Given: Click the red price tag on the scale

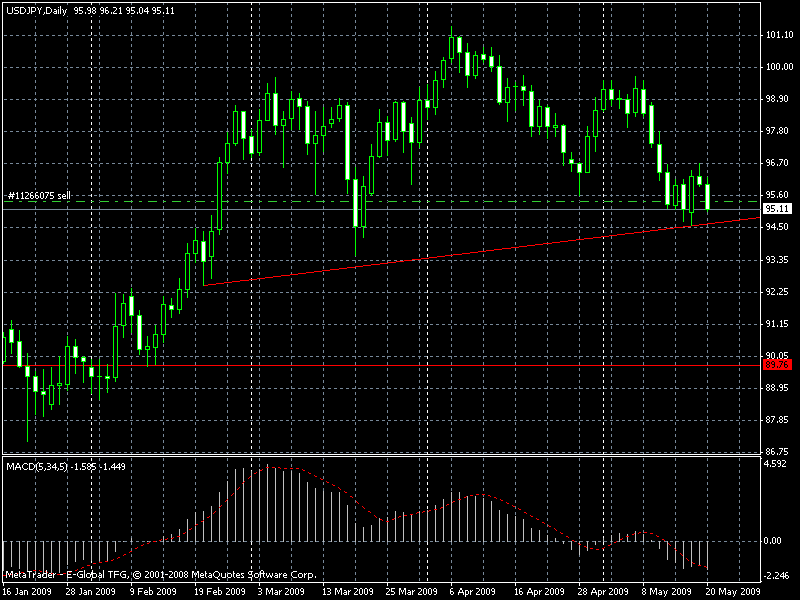Looking at the screenshot, I should [x=776, y=365].
